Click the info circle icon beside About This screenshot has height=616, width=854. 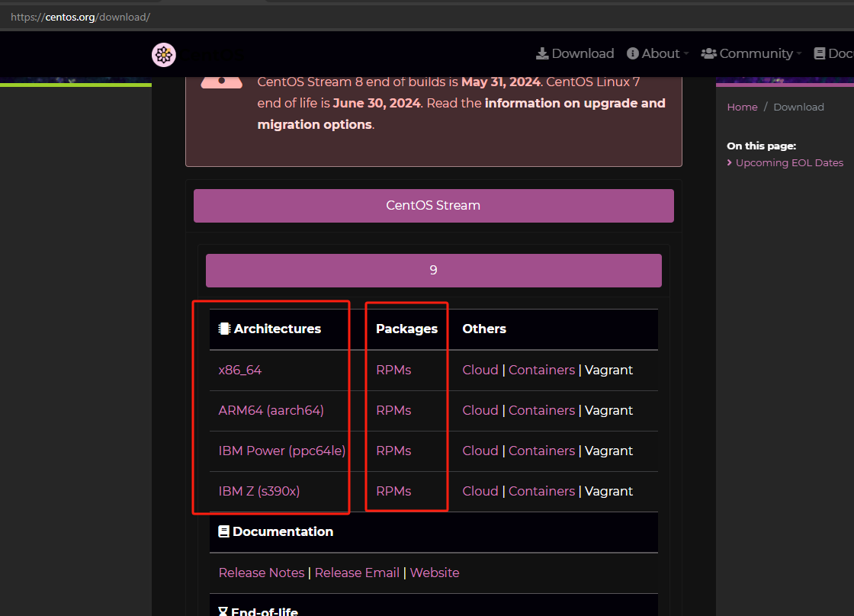click(632, 53)
